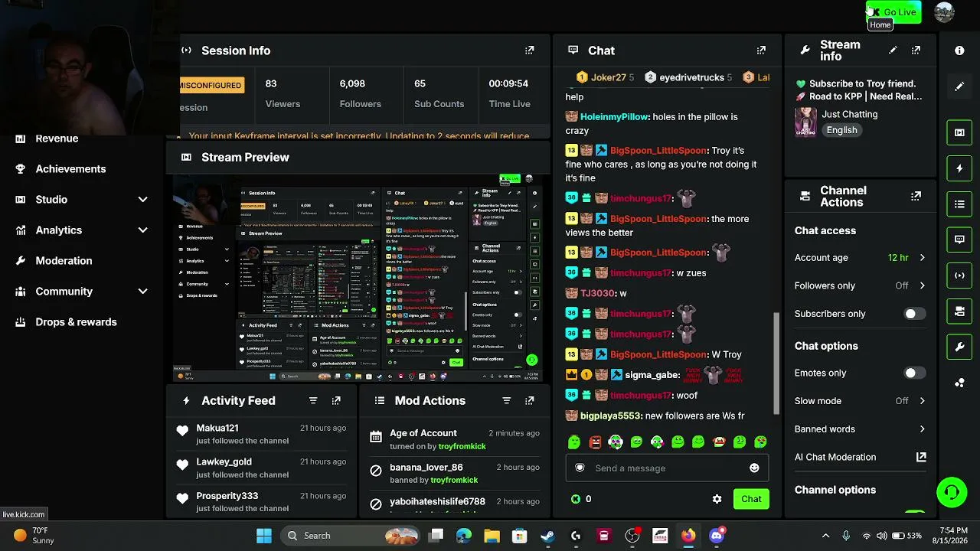Click the camera icon in the right rail
Viewport: 980px width, 551px height.
pos(959,132)
